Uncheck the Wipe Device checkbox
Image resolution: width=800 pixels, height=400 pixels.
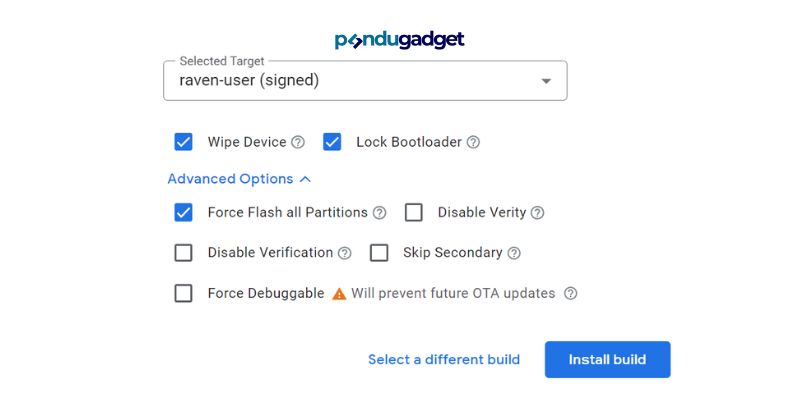point(183,142)
